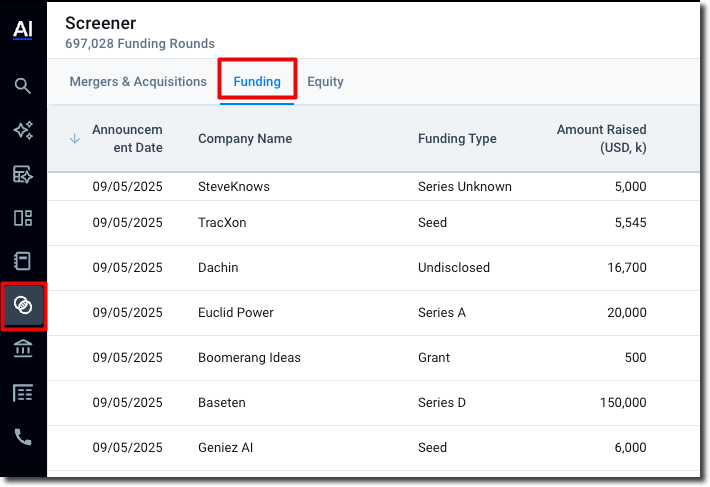Select the Funding tab
Screen dimensions: 710x487
click(x=257, y=82)
